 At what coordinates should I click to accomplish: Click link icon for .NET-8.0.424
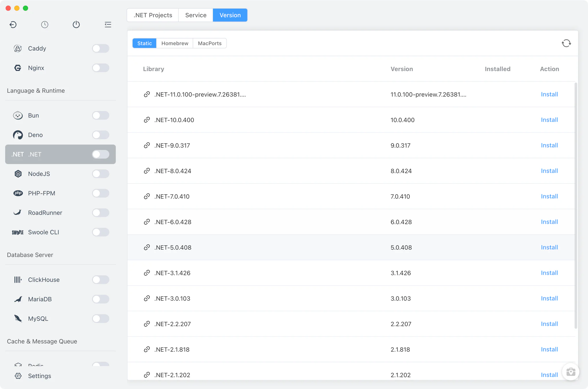[x=147, y=171]
